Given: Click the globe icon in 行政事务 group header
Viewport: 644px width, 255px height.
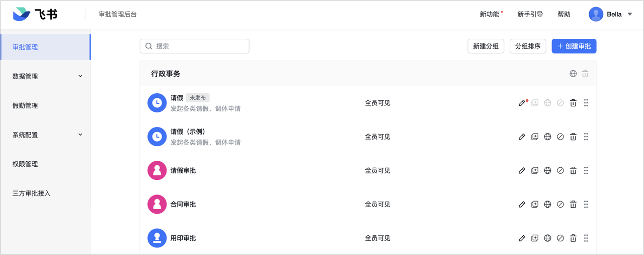Looking at the screenshot, I should pos(573,74).
